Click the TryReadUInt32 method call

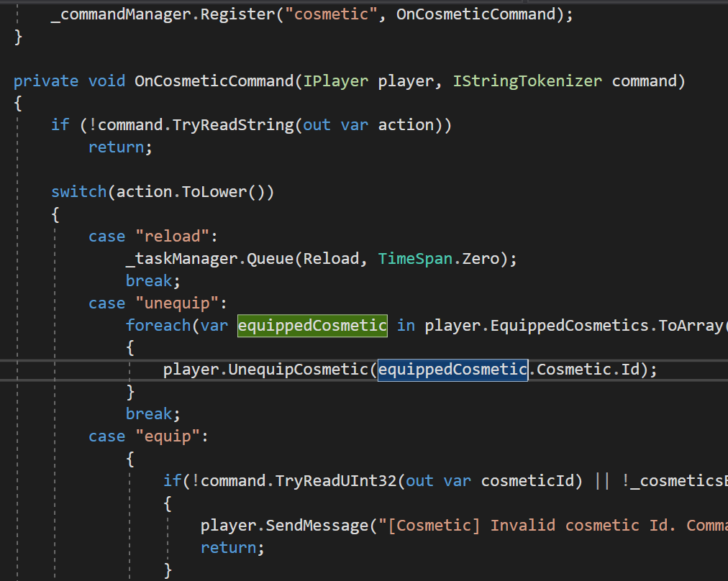point(336,481)
